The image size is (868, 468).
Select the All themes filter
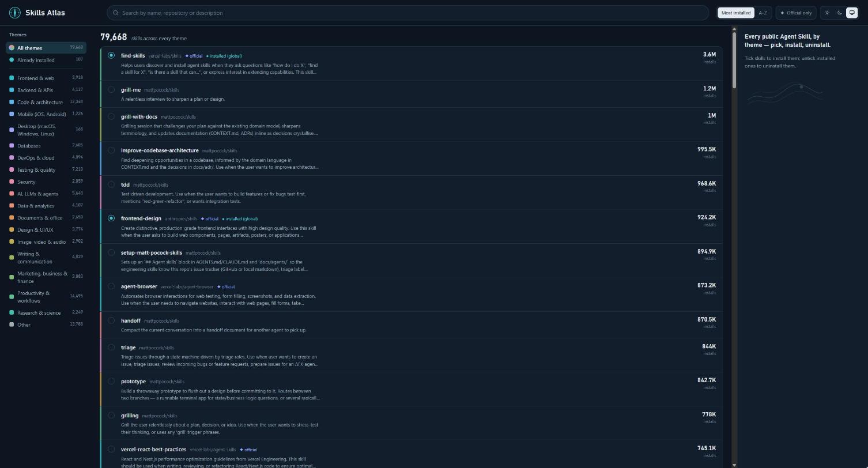pos(46,48)
